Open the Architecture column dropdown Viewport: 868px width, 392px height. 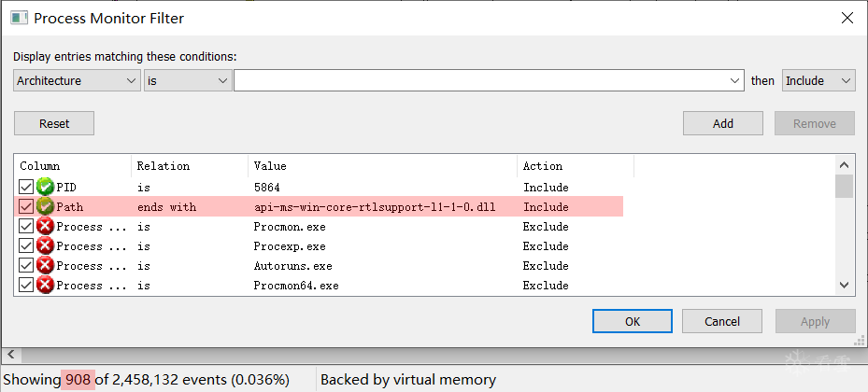[77, 81]
